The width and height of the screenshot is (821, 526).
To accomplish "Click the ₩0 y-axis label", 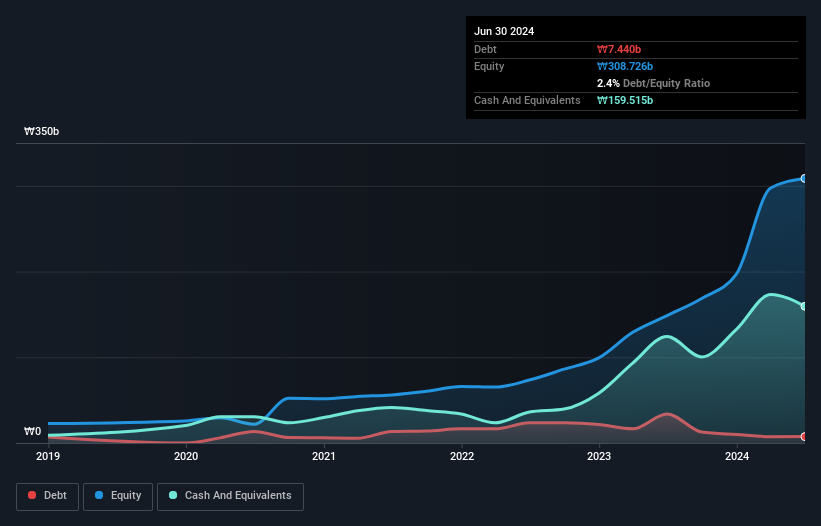I will [x=32, y=431].
